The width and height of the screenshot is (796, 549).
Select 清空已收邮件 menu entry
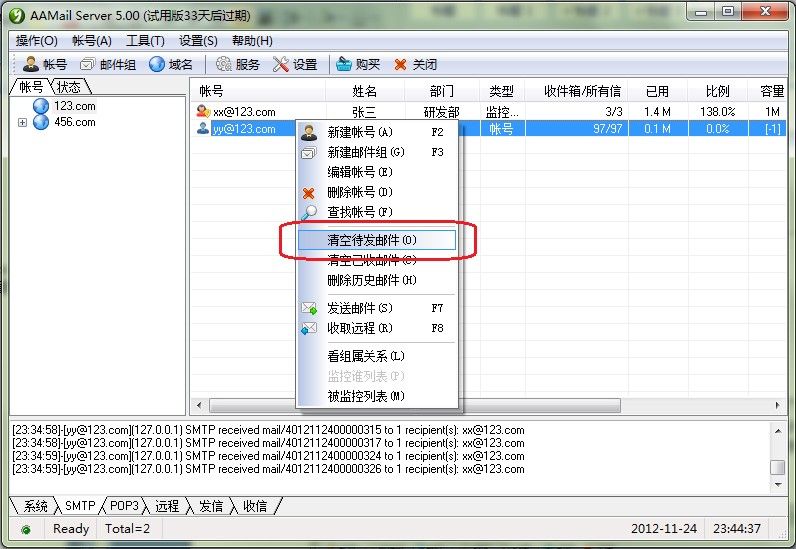(377, 260)
